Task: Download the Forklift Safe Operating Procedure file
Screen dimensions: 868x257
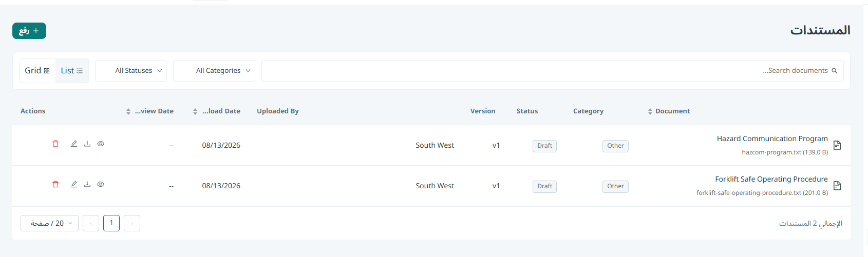Action: (x=87, y=184)
